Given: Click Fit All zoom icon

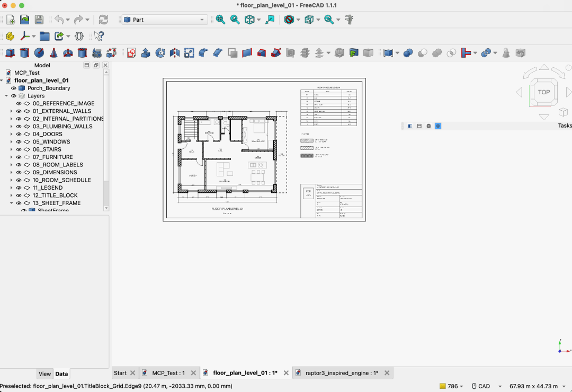Looking at the screenshot, I should tap(220, 20).
